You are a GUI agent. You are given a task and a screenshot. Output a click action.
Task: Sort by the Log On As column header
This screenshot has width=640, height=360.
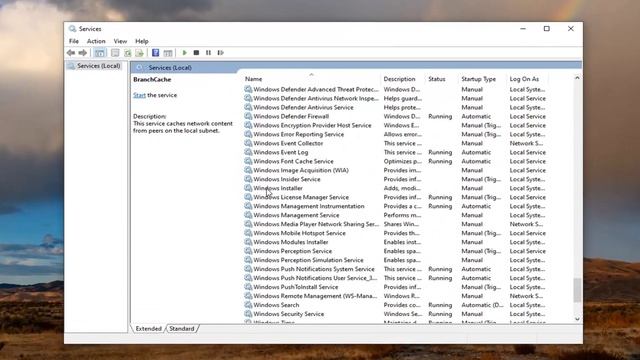[x=527, y=79]
